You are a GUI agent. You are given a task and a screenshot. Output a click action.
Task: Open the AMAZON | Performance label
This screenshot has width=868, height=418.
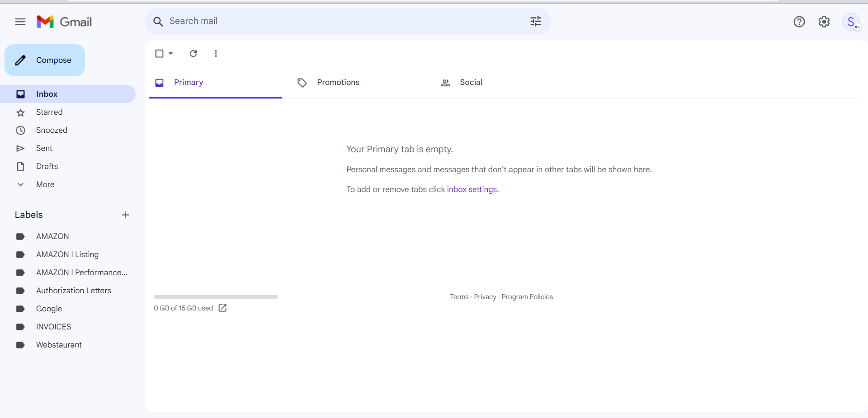(68, 272)
